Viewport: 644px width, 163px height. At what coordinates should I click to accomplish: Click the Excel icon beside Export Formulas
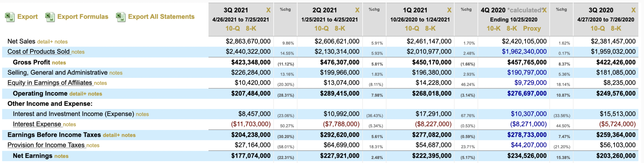(x=50, y=17)
